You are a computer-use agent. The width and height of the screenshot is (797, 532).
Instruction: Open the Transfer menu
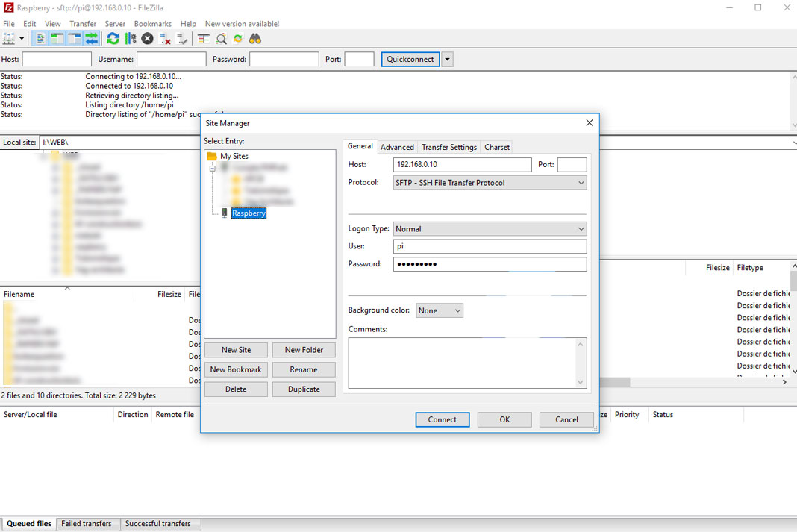[x=83, y=24]
